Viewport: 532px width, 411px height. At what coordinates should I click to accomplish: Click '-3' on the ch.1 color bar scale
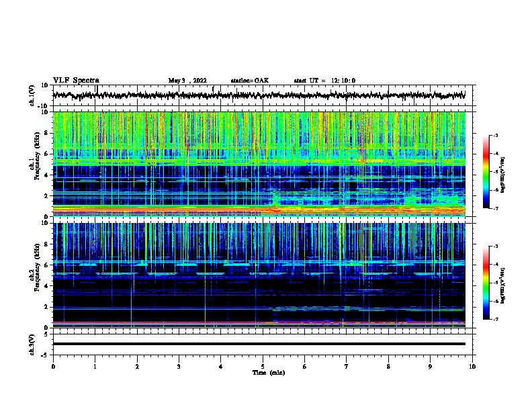pyautogui.click(x=495, y=135)
